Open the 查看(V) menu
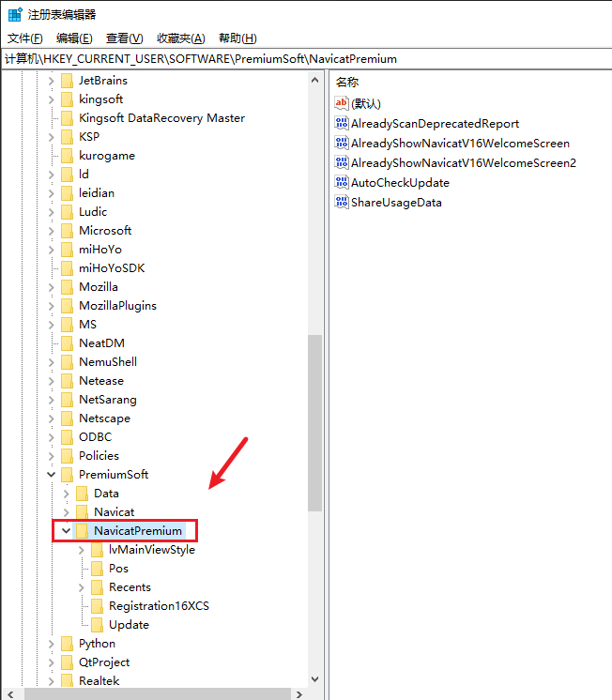612x700 pixels. (x=124, y=38)
